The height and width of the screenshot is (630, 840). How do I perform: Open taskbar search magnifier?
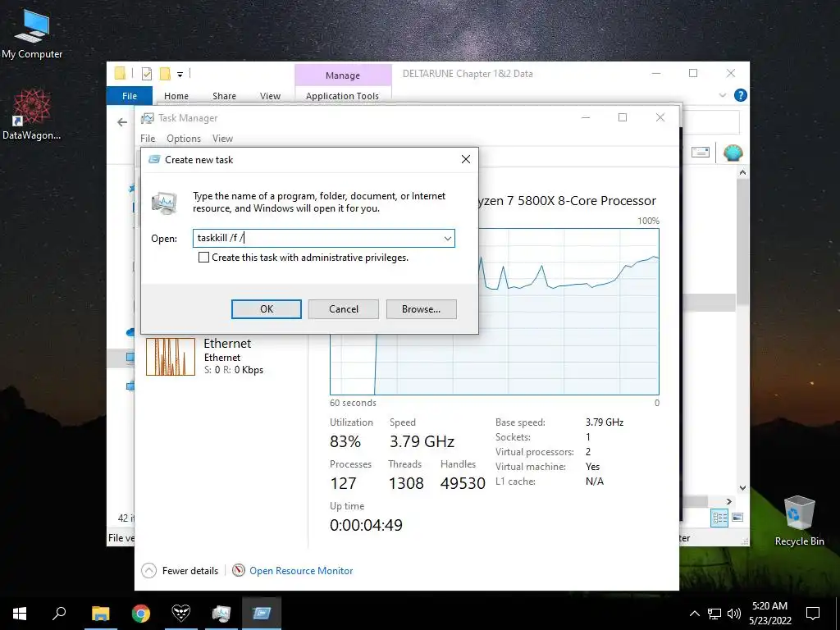click(x=59, y=614)
